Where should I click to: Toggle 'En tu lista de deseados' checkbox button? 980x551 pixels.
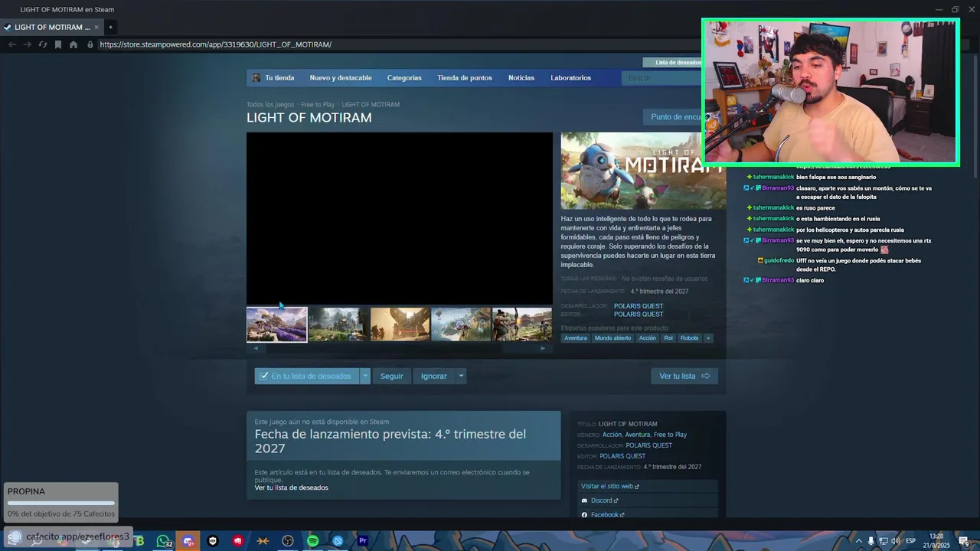coord(307,376)
